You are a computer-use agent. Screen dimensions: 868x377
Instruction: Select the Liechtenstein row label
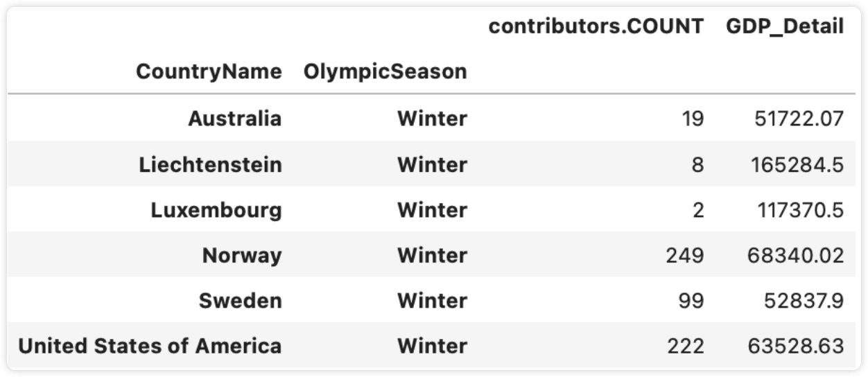tap(211, 164)
